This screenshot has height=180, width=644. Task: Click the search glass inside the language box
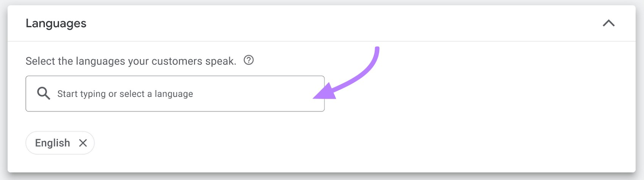(x=43, y=93)
